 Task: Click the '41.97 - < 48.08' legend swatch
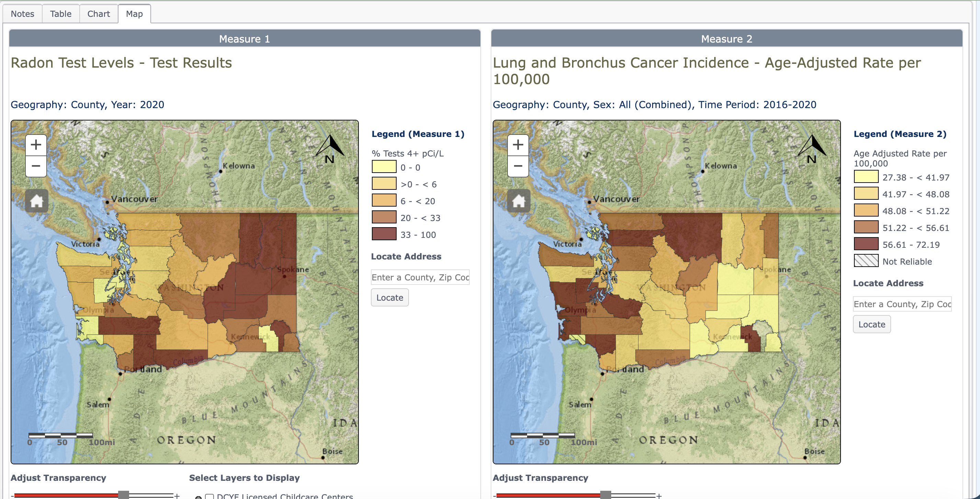pos(866,194)
